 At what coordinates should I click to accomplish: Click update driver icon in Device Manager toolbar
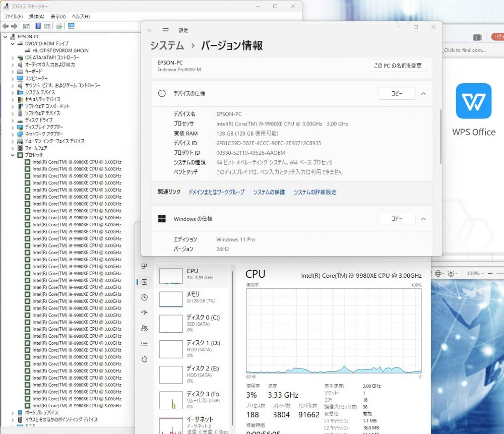coord(59,26)
